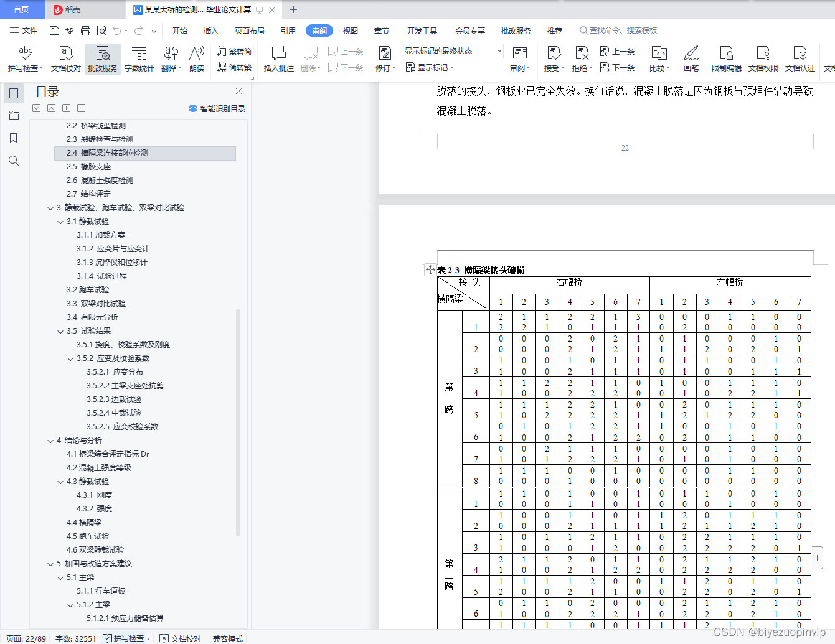Show the outline (目录) sidebar panel icon
Image resolution: width=835 pixels, height=644 pixels.
pos(14,93)
